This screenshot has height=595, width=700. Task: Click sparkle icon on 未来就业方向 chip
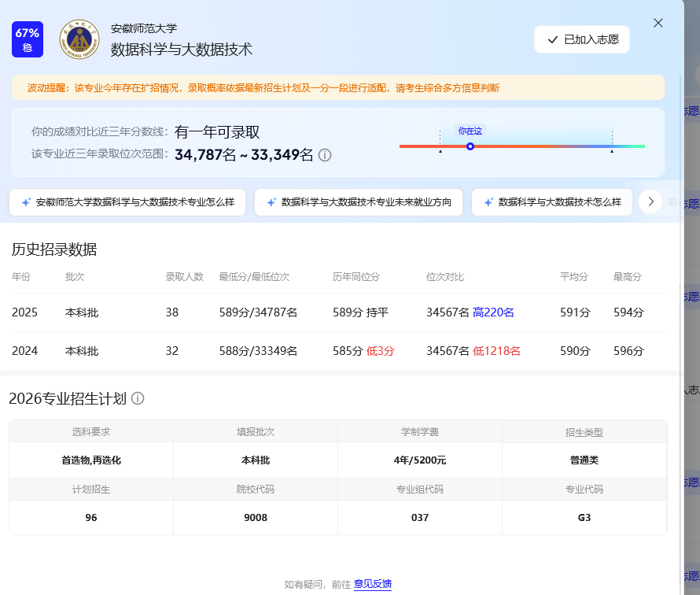(x=271, y=202)
